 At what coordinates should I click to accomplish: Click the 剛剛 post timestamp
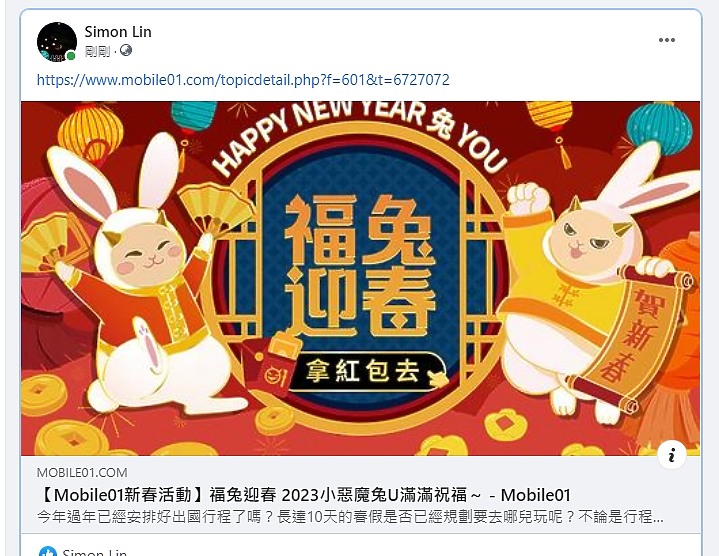(97, 51)
